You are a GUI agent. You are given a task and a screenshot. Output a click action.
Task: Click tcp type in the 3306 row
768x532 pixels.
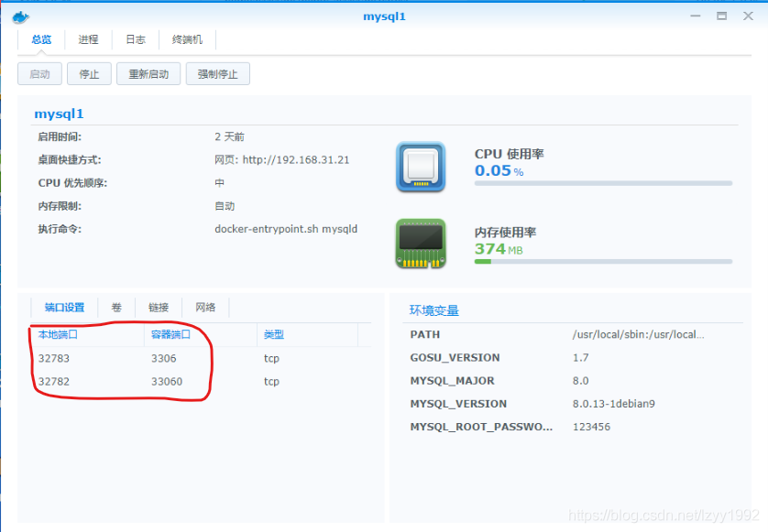coord(271,358)
